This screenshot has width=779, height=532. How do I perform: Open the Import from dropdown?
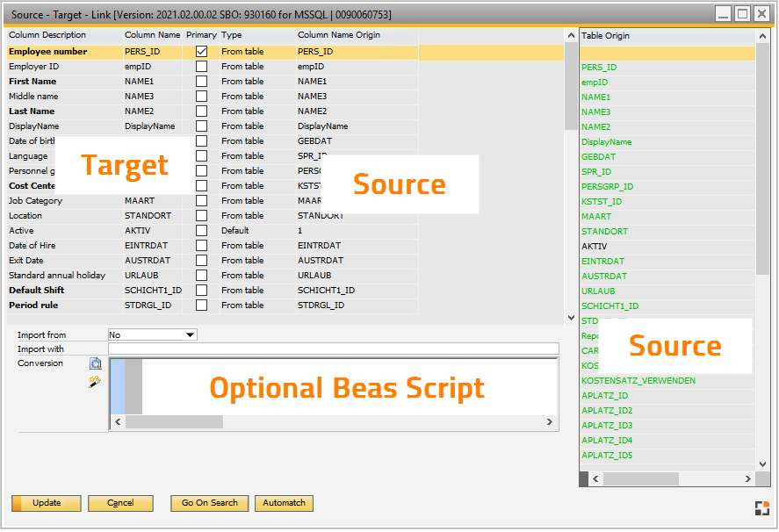coord(190,334)
